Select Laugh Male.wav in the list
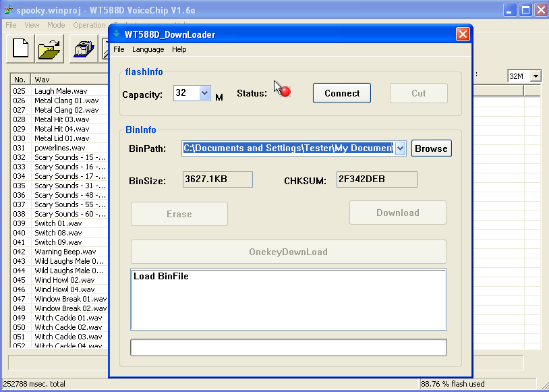The height and width of the screenshot is (392, 549). (60, 91)
